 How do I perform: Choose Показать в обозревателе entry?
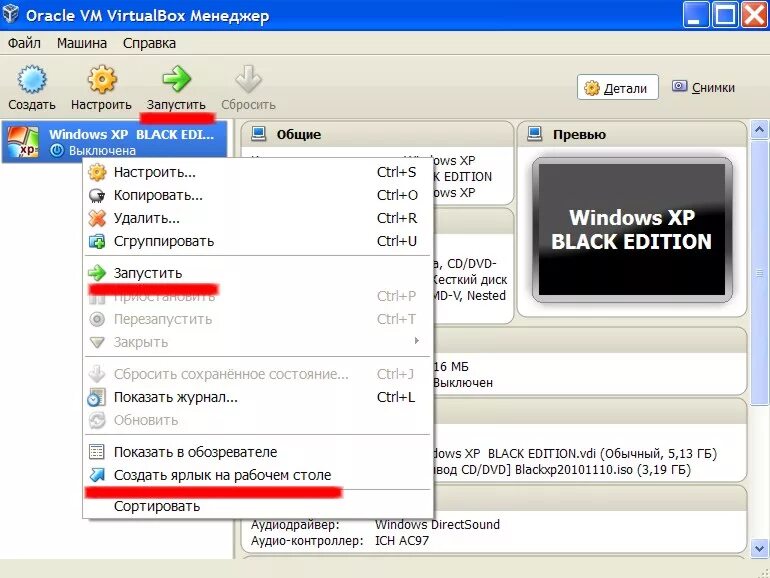coord(258,452)
